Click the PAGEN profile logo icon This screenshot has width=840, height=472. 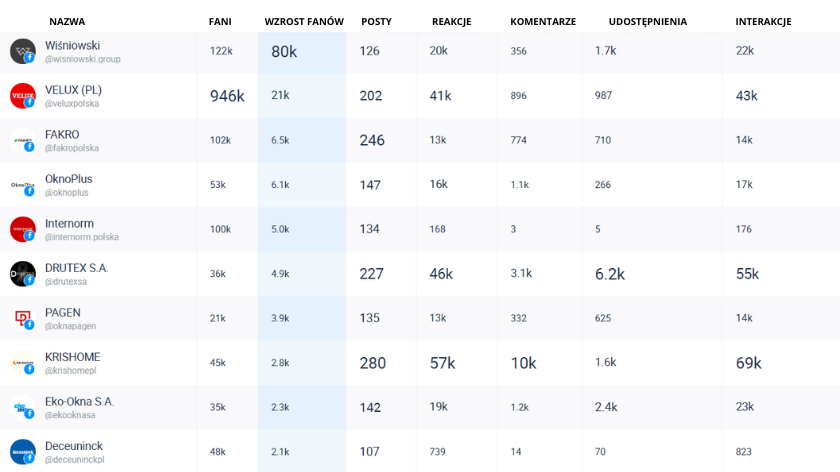click(22, 318)
